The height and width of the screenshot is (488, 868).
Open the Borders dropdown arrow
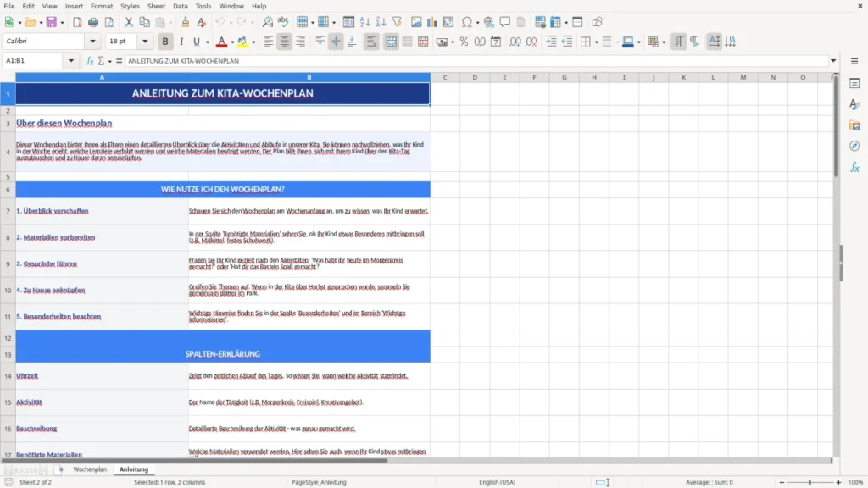(596, 42)
